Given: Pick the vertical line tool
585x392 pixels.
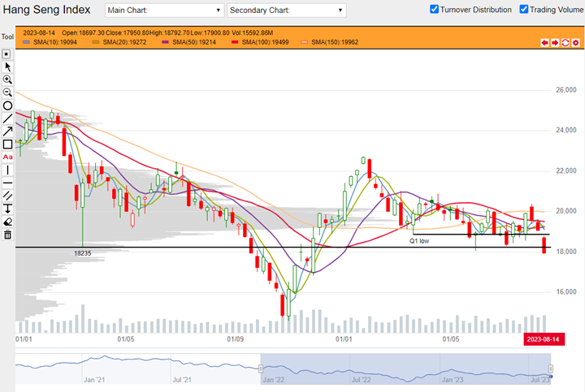Looking at the screenshot, I should coord(7,170).
